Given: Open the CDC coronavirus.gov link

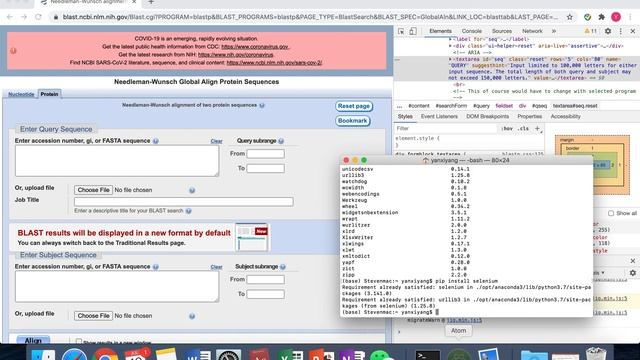Looking at the screenshot, I should pos(255,47).
